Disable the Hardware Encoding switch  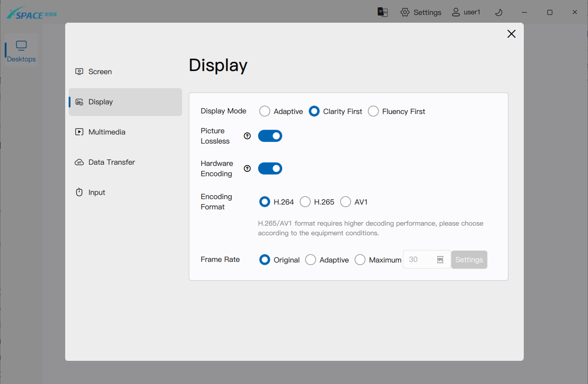pos(270,169)
